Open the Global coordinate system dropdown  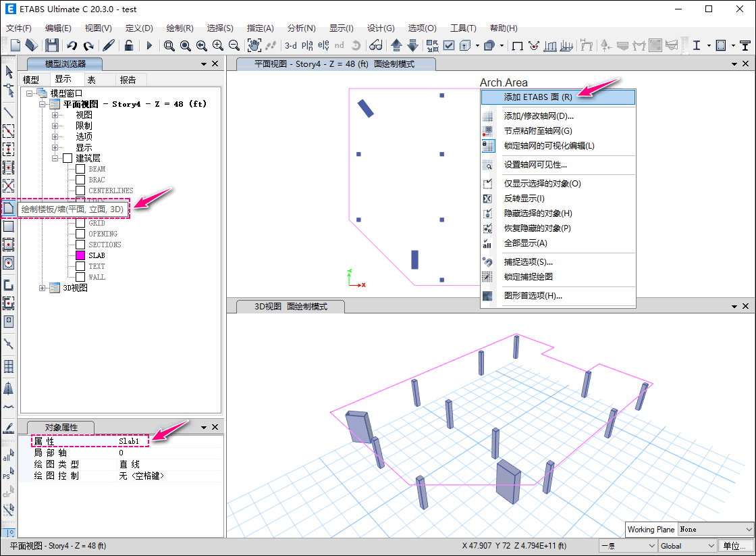click(687, 546)
